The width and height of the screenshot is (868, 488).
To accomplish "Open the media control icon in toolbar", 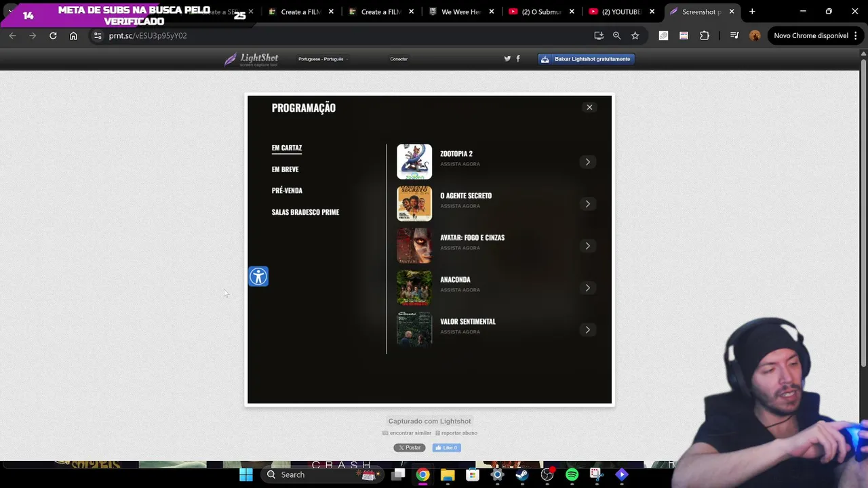I will point(734,35).
